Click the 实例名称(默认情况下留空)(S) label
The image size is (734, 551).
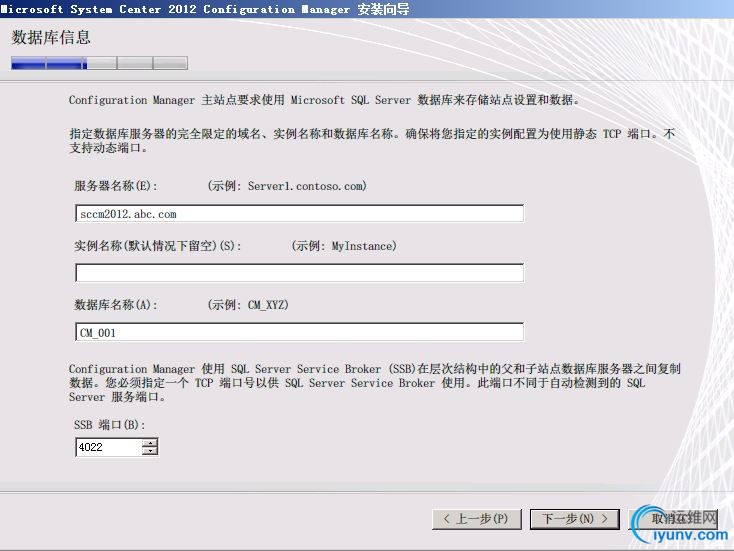coord(158,246)
